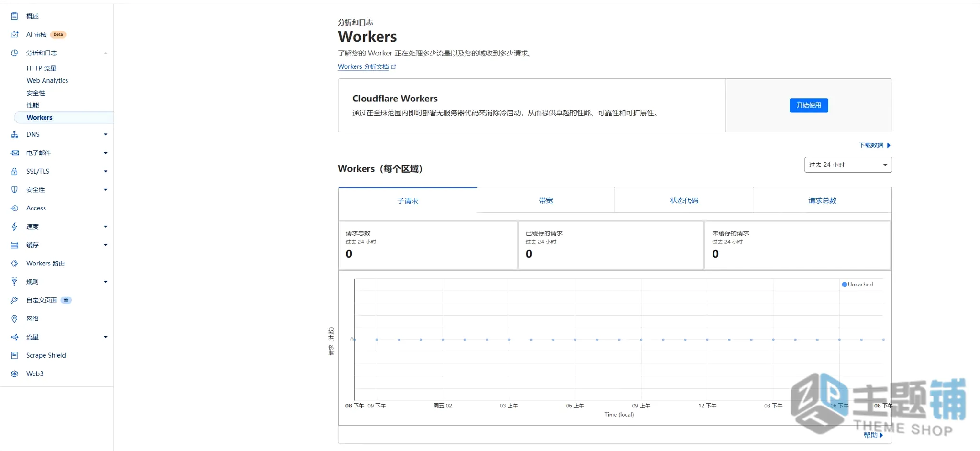Image resolution: width=980 pixels, height=451 pixels.
Task: Open 安全性 under 分析和日志
Action: click(x=36, y=93)
